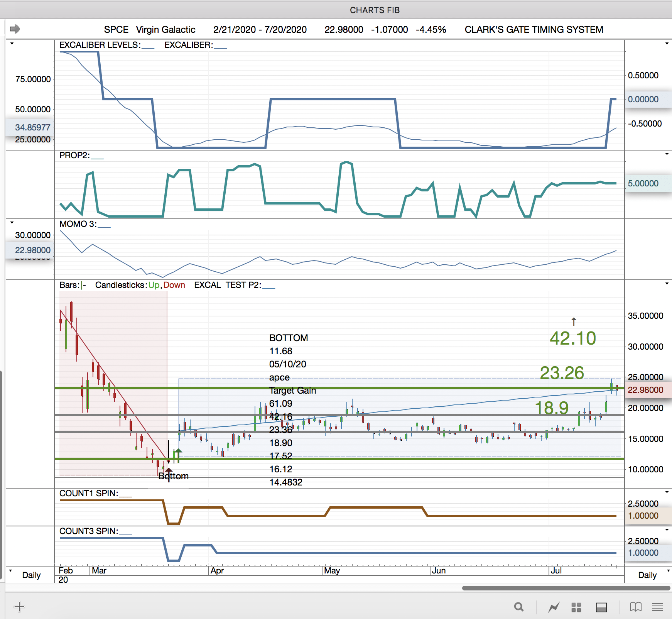This screenshot has height=619, width=672.
Task: Select the 18.9 level annotation
Action: pos(552,408)
